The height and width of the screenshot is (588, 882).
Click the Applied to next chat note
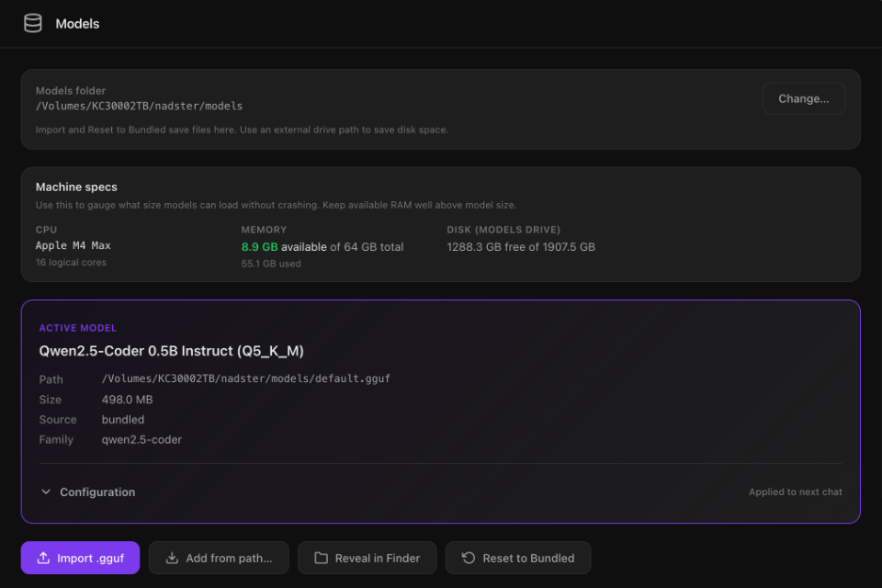(795, 492)
